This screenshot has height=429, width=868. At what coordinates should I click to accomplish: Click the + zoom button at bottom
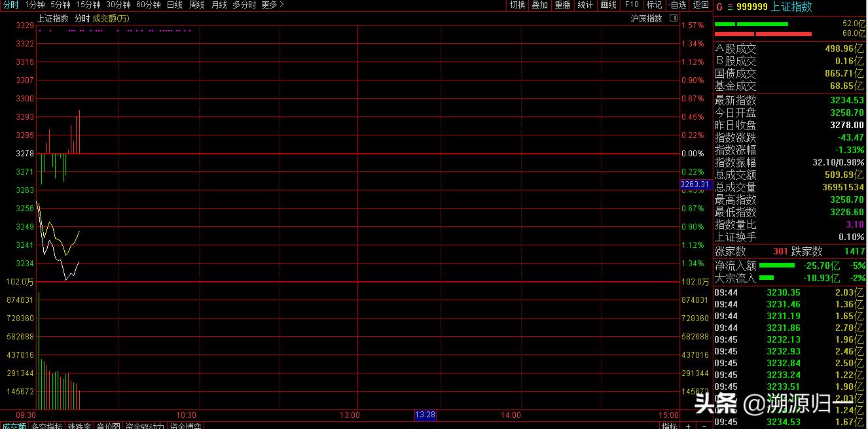tap(688, 426)
